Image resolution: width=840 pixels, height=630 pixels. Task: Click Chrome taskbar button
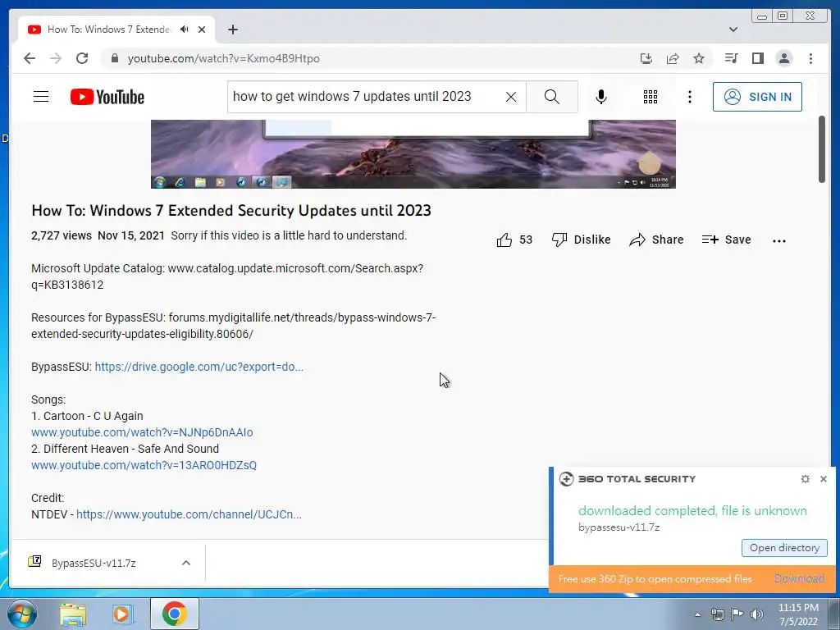click(174, 614)
